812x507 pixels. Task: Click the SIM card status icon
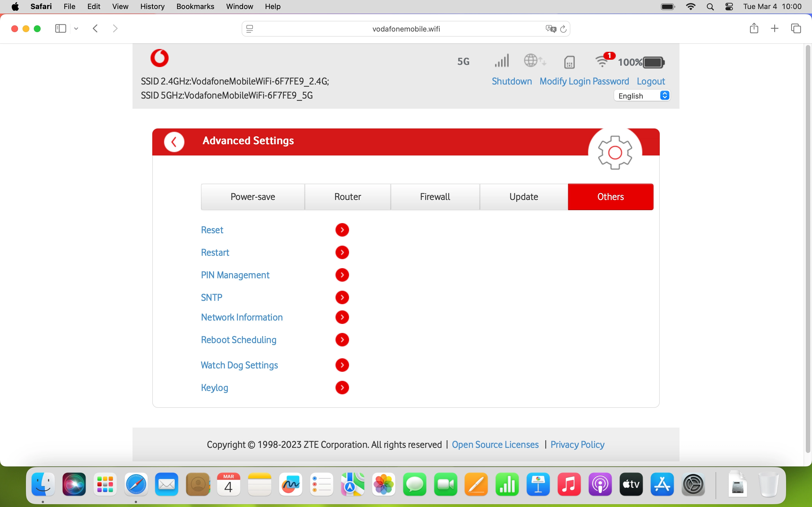coord(570,62)
